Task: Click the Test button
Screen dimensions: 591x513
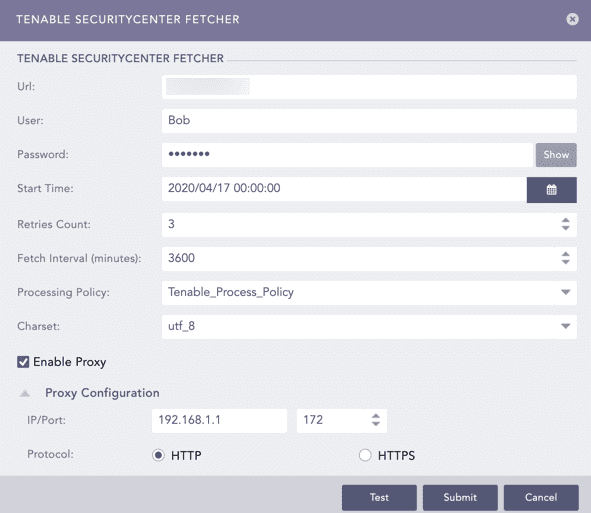Action: [379, 497]
